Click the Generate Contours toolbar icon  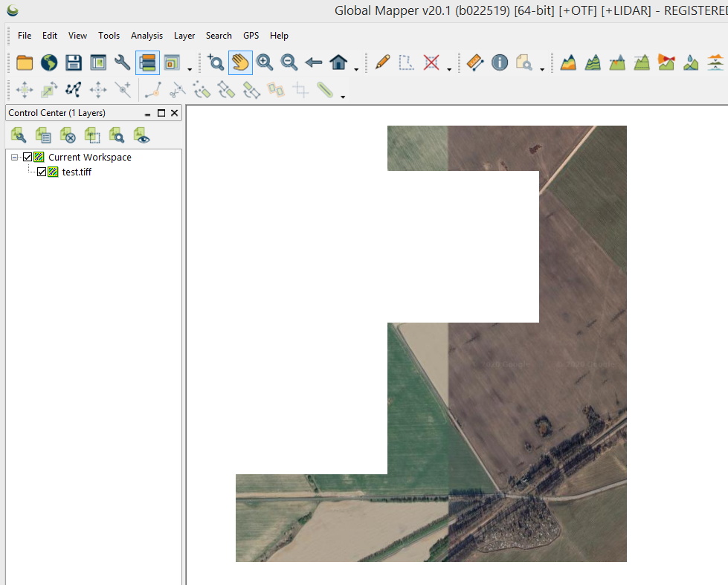(593, 62)
